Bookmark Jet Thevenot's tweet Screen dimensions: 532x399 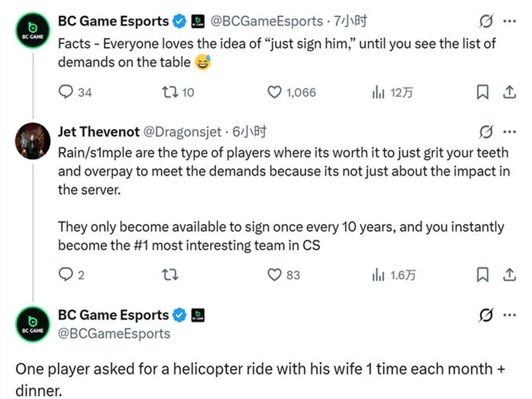(483, 274)
